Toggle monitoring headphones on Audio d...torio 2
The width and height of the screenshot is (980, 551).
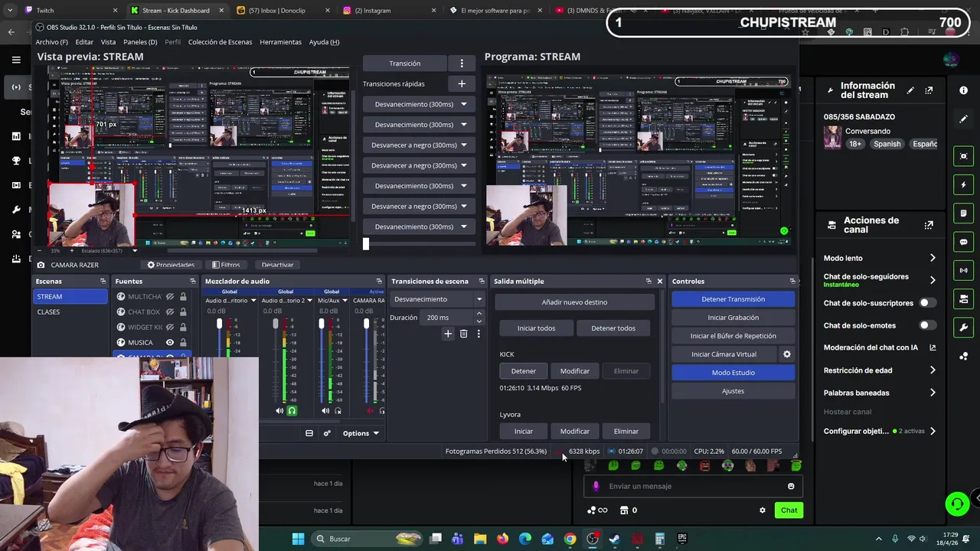292,411
